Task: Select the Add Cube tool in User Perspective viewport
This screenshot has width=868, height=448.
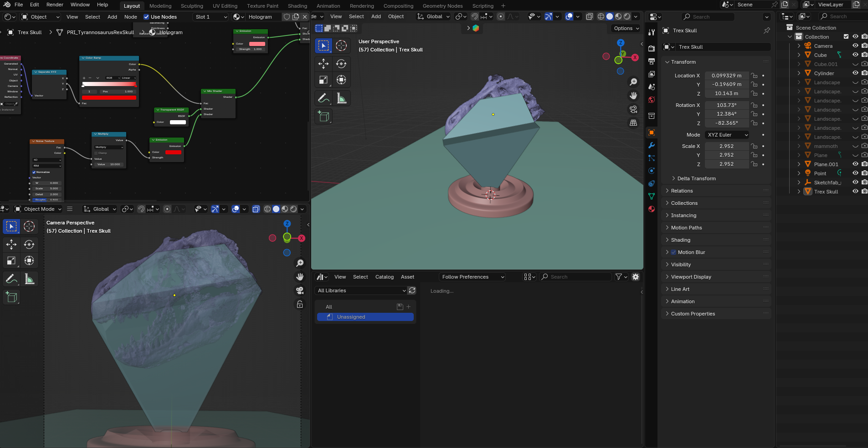Action: click(324, 116)
